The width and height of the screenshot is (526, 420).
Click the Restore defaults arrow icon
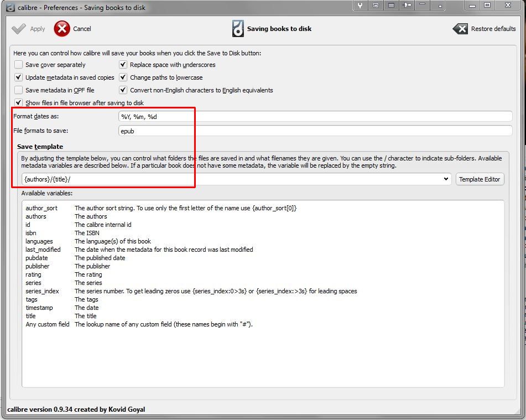[x=460, y=29]
